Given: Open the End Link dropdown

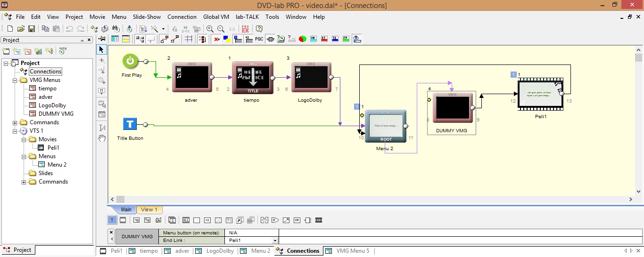Looking at the screenshot, I should click(275, 241).
